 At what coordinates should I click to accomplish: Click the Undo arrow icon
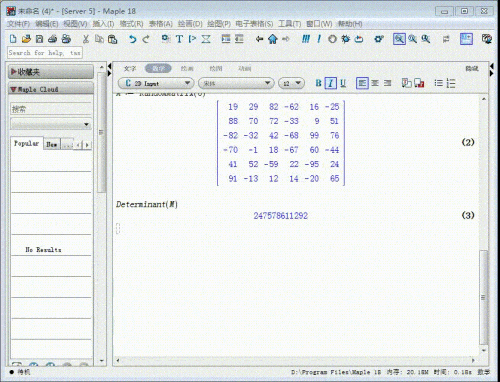tap(133, 39)
